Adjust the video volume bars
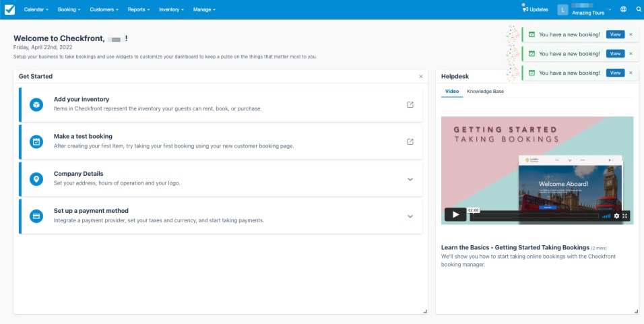 [x=606, y=216]
